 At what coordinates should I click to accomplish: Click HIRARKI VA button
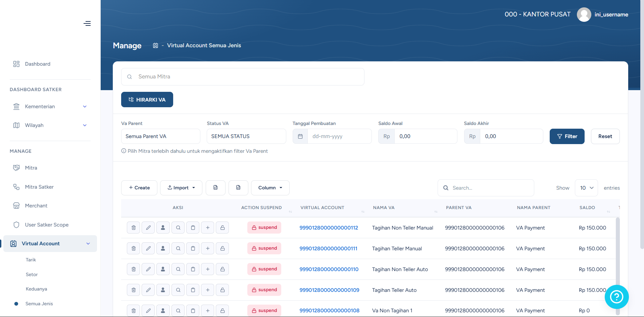(147, 100)
